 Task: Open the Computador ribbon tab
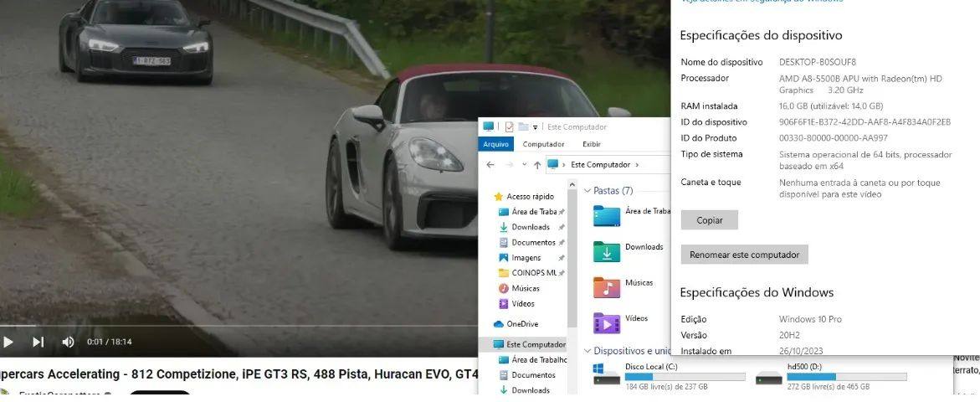(x=543, y=144)
